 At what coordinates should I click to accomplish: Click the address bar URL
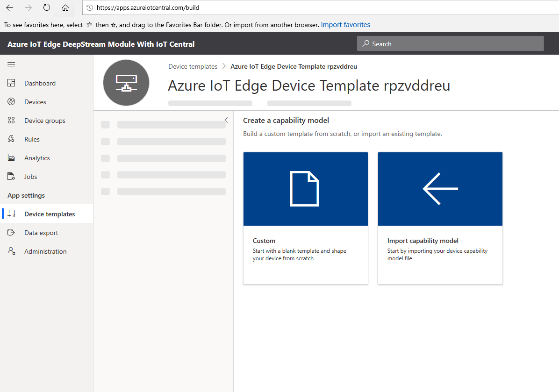(x=148, y=7)
